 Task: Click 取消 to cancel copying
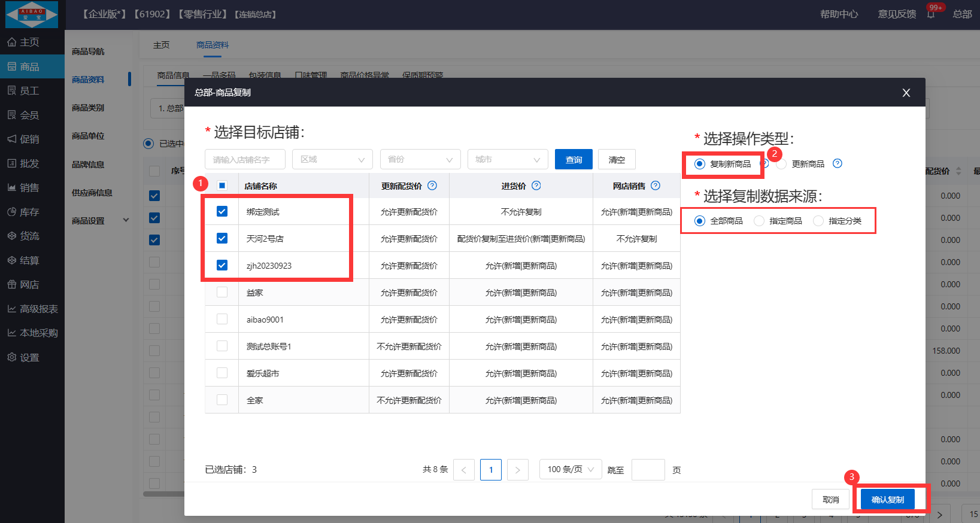tap(830, 499)
